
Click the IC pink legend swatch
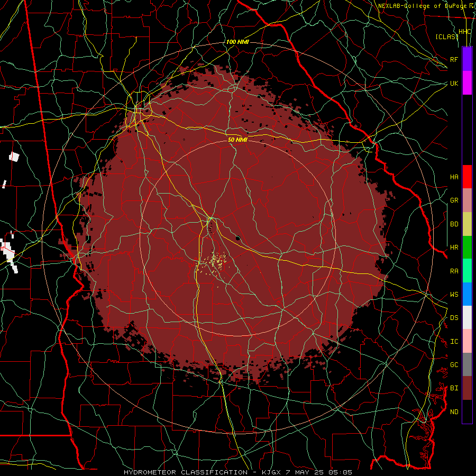coord(467,341)
